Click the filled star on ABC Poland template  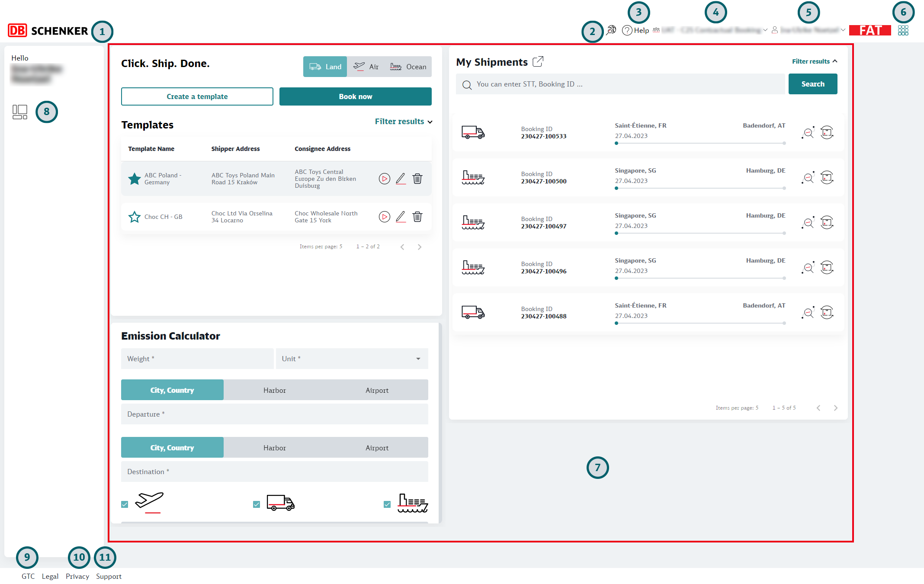point(135,179)
